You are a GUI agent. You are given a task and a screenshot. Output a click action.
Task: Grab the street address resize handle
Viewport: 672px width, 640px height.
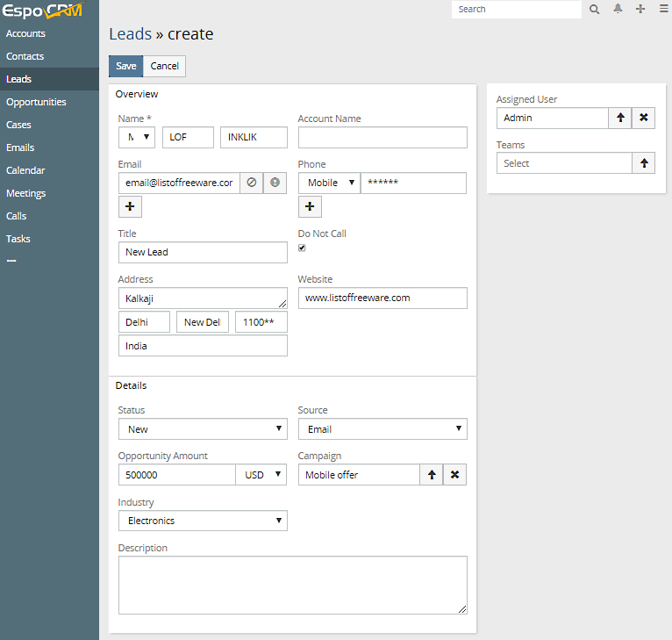(x=282, y=304)
